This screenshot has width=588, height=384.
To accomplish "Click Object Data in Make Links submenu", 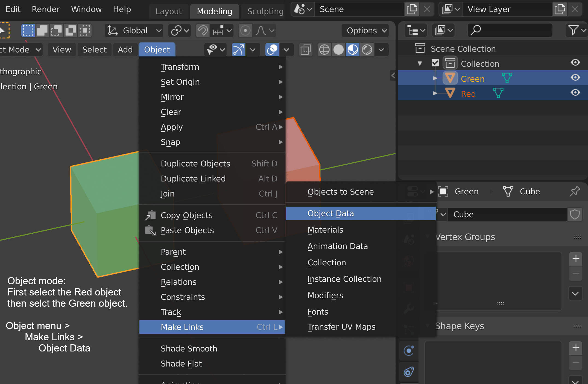I will click(361, 213).
